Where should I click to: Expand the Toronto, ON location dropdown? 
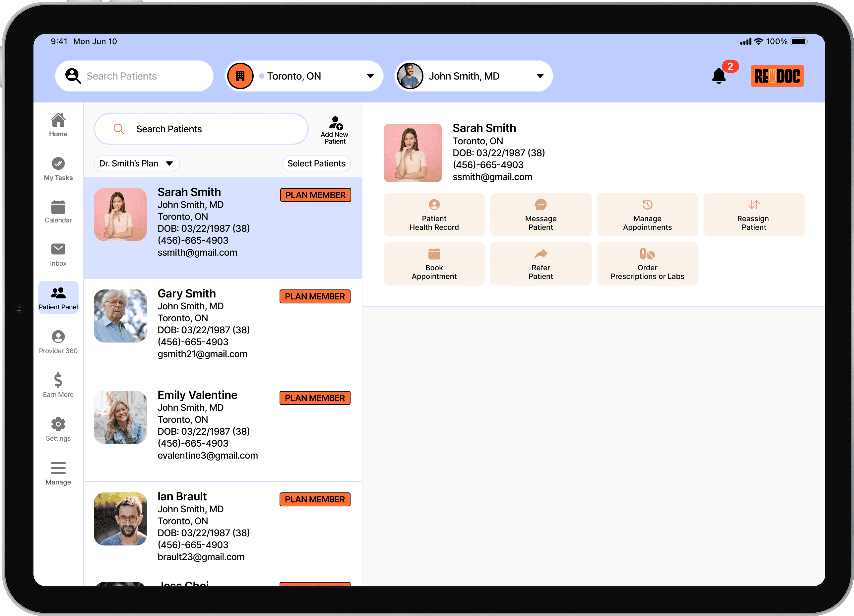pyautogui.click(x=370, y=76)
